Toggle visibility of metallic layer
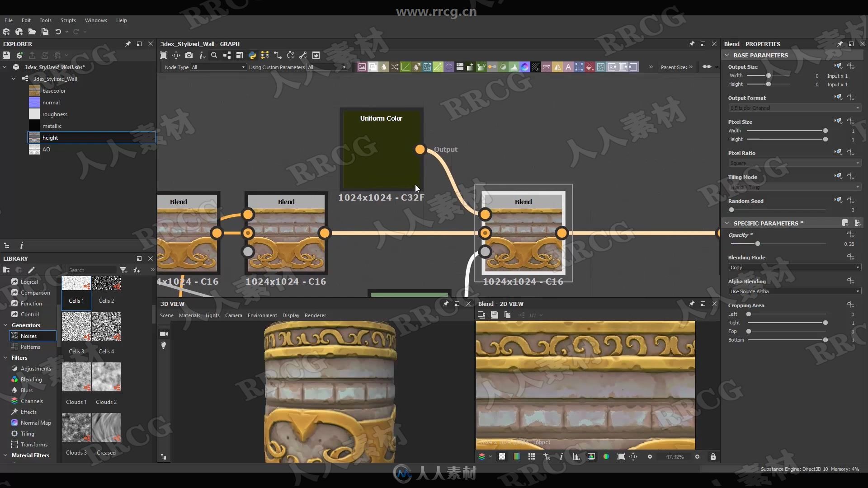 coord(34,126)
